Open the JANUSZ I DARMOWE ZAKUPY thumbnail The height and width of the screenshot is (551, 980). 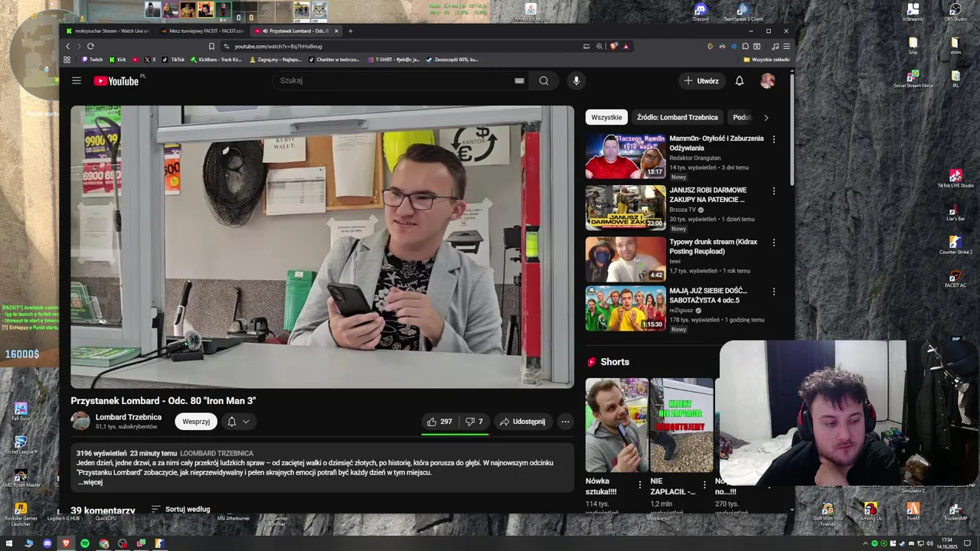[x=626, y=207]
